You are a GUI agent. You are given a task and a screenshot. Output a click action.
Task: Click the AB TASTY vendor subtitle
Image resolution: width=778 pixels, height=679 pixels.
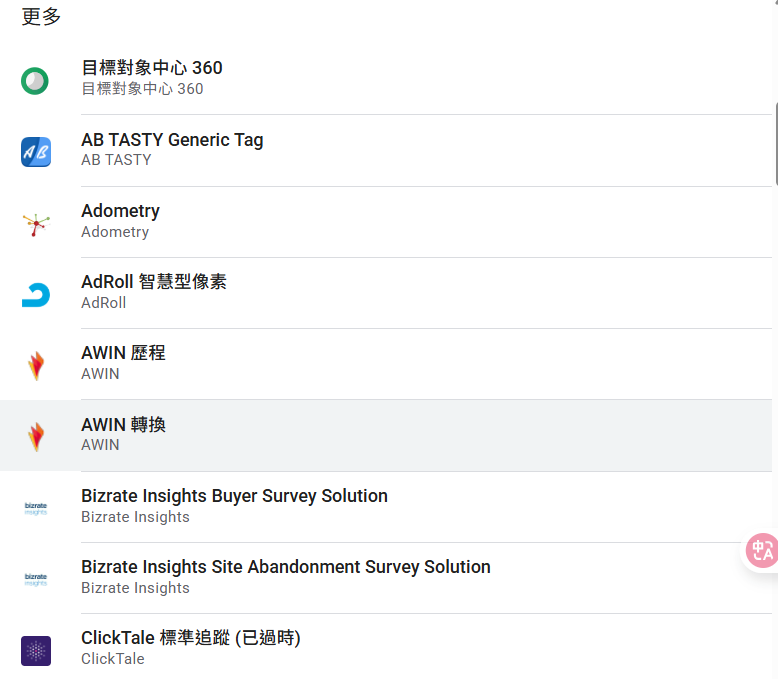[116, 160]
